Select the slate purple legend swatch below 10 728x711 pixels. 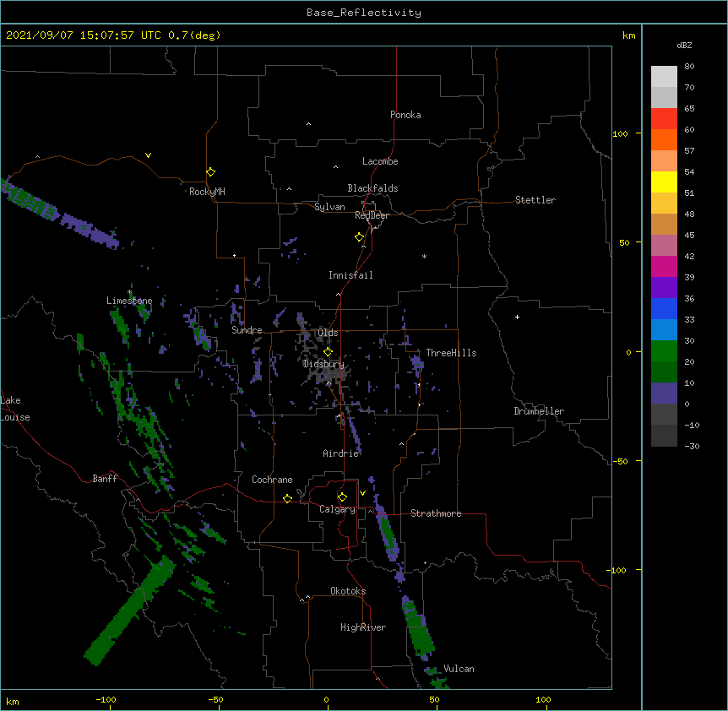point(664,393)
